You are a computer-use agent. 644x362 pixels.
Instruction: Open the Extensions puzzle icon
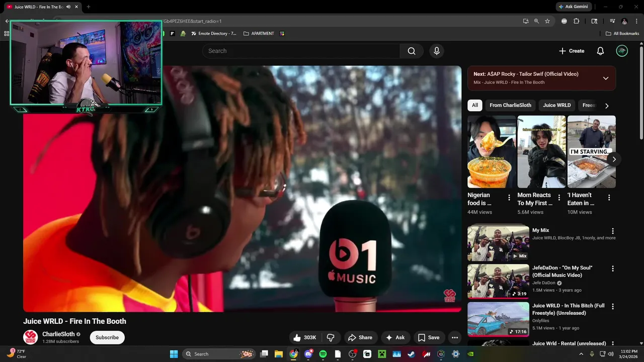point(577,21)
